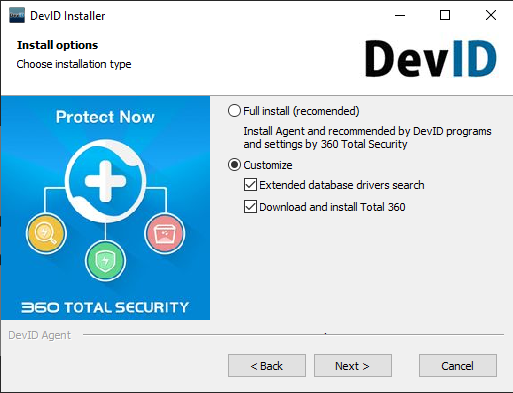Go back with the Back button
Viewport: 513px width, 393px height.
[267, 366]
